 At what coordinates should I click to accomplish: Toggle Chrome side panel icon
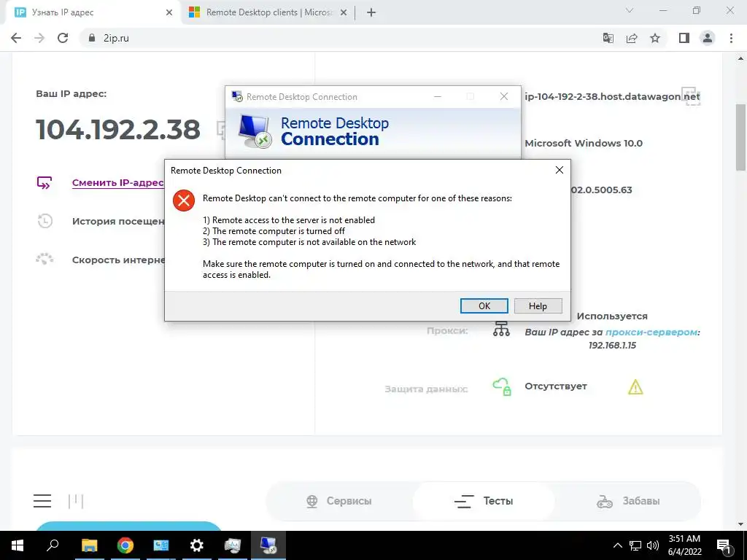(684, 38)
